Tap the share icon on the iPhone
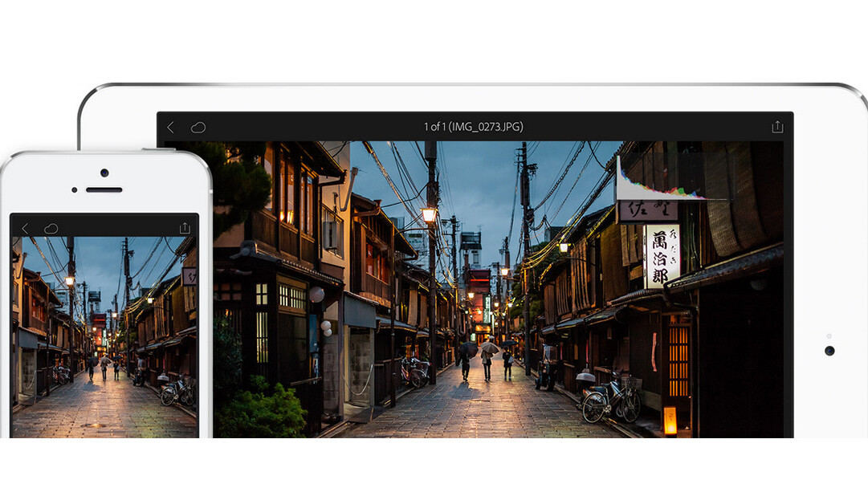Screen dimensions: 868x488 (185, 228)
